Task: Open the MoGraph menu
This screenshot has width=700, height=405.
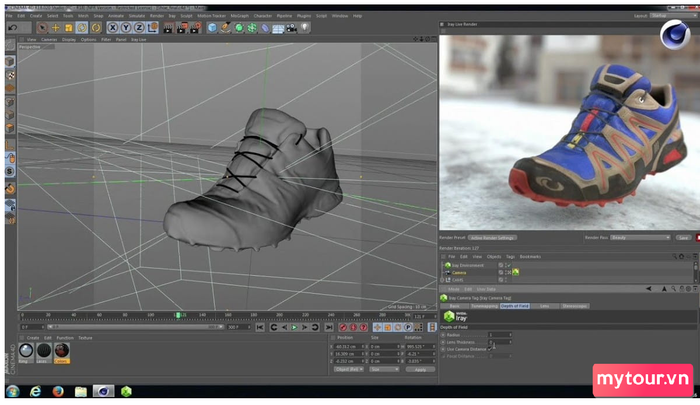Action: (x=239, y=16)
